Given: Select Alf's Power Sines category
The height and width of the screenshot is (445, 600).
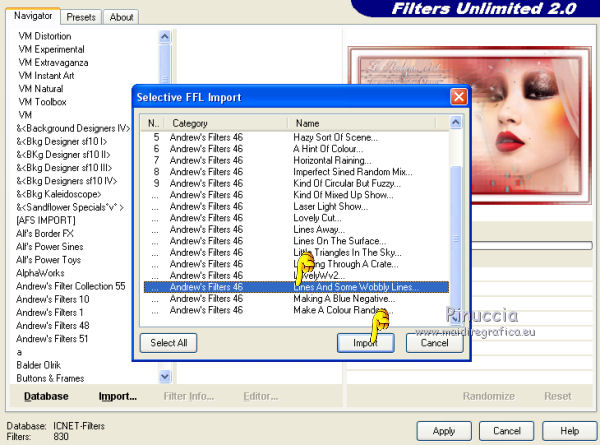Looking at the screenshot, I should pos(50,246).
